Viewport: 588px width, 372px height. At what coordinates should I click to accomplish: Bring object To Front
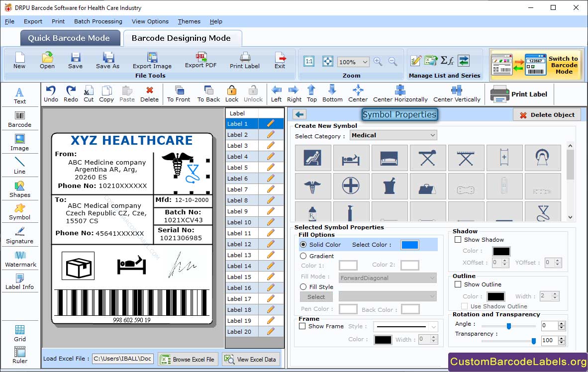pos(179,94)
